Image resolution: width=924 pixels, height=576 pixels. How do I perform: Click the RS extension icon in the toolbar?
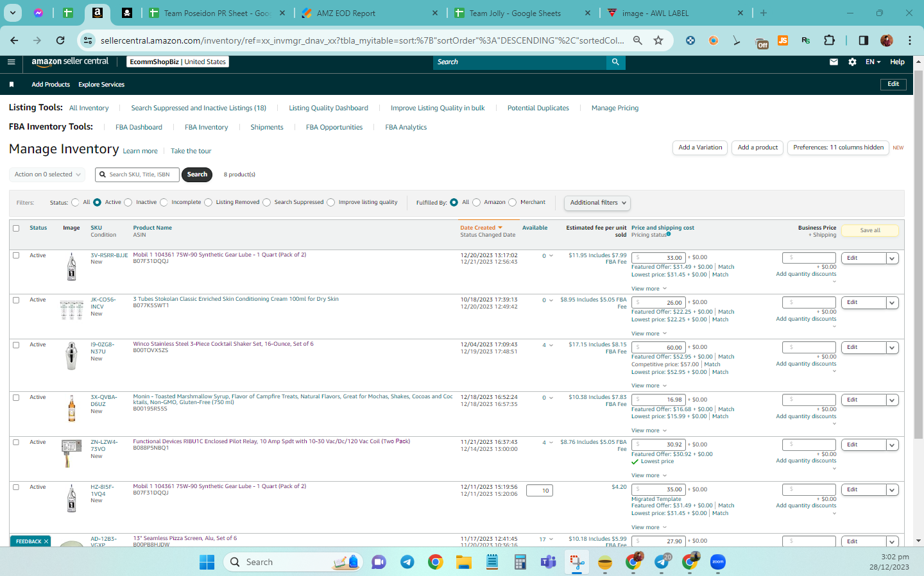(x=806, y=40)
